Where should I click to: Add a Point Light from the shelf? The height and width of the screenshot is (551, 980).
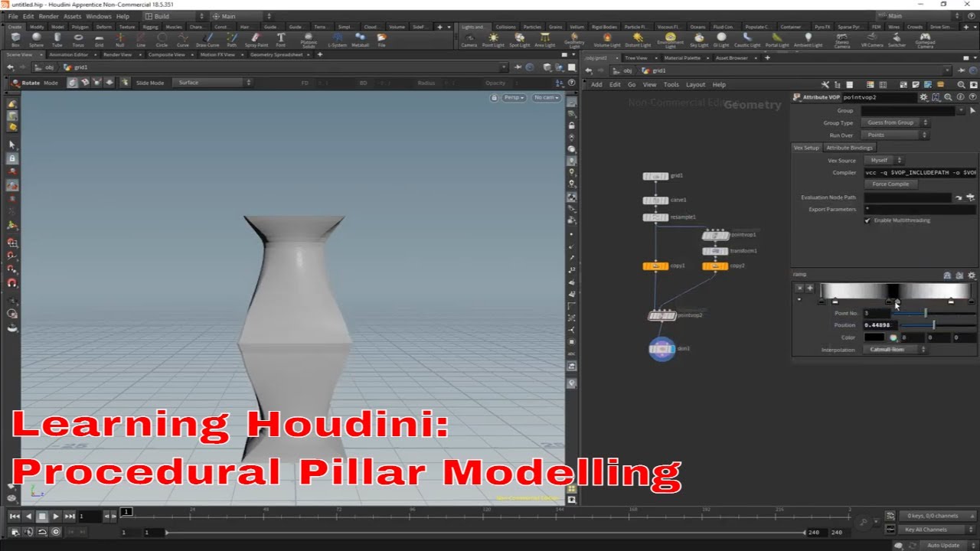(493, 39)
